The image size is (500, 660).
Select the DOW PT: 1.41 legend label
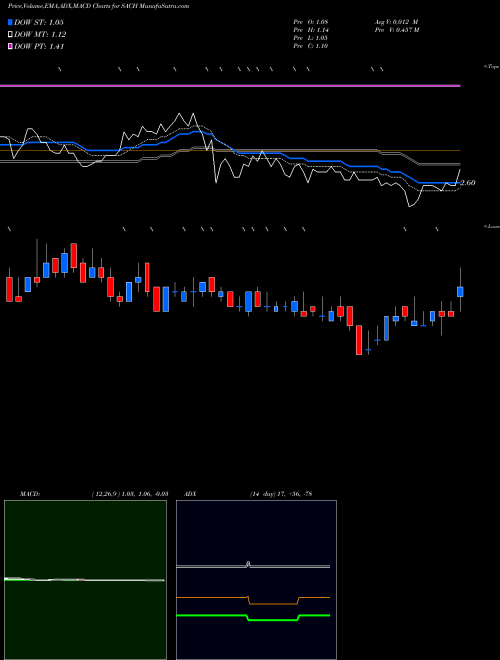coord(39,47)
